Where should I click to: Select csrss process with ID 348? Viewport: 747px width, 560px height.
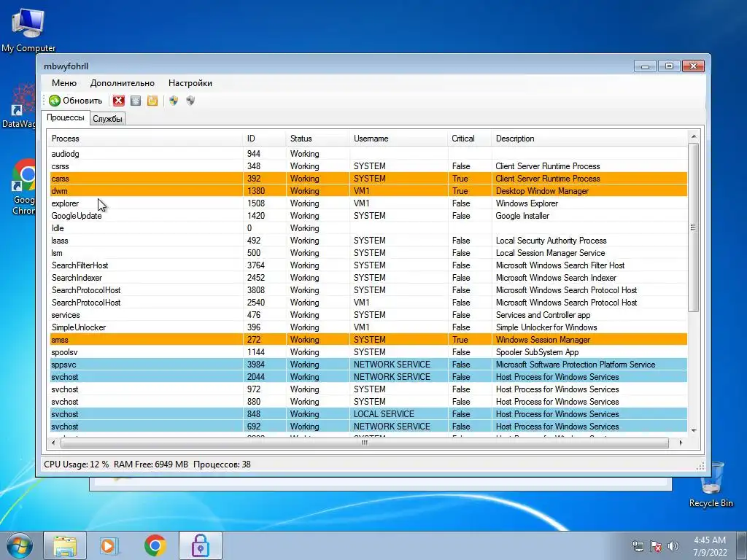368,166
